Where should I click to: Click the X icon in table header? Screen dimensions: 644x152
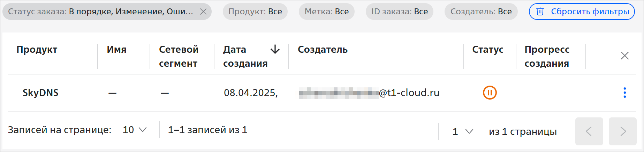pos(624,56)
